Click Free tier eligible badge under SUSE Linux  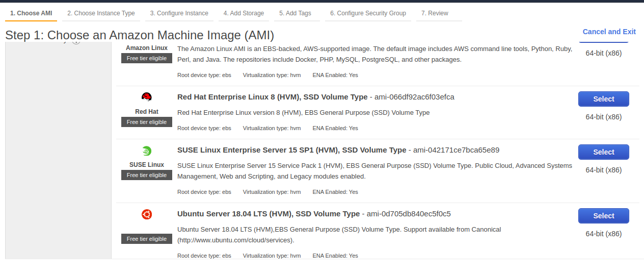click(x=147, y=175)
